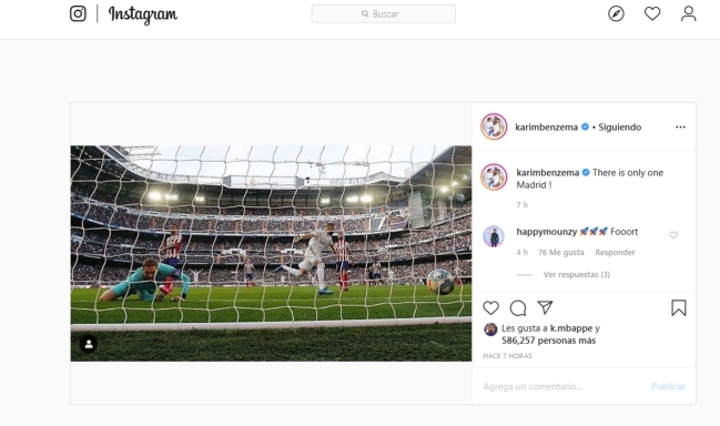Viewport: 720px width, 426px height.
Task: Click the Instagram camera logo icon
Action: pos(78,14)
